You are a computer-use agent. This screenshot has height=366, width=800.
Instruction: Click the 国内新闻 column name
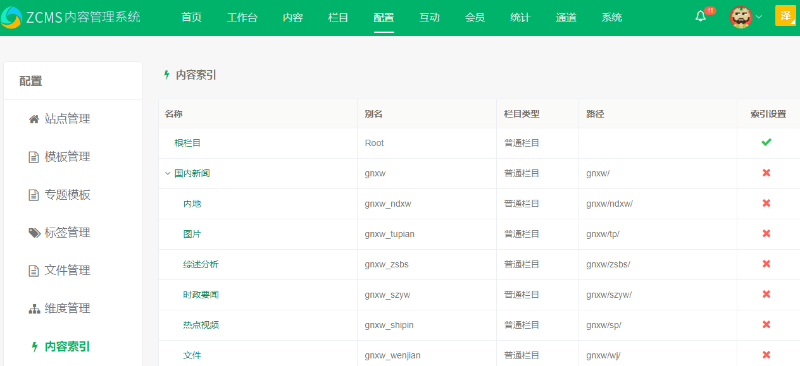[x=192, y=173]
